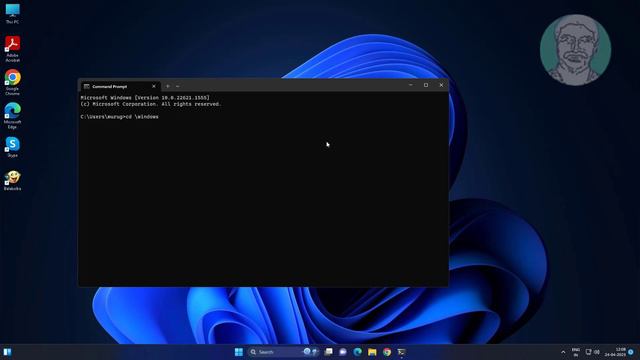Viewport: 640px width, 360px height.
Task: Open the notification badge in tray
Action: (x=631, y=352)
